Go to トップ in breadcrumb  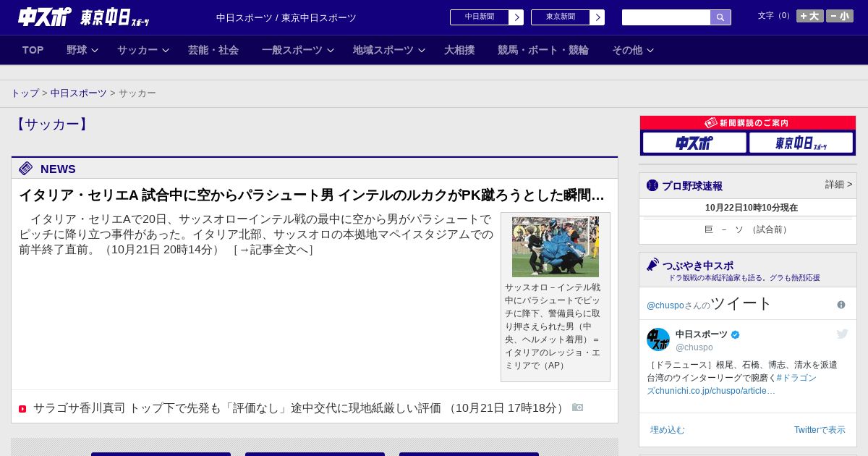pos(25,93)
